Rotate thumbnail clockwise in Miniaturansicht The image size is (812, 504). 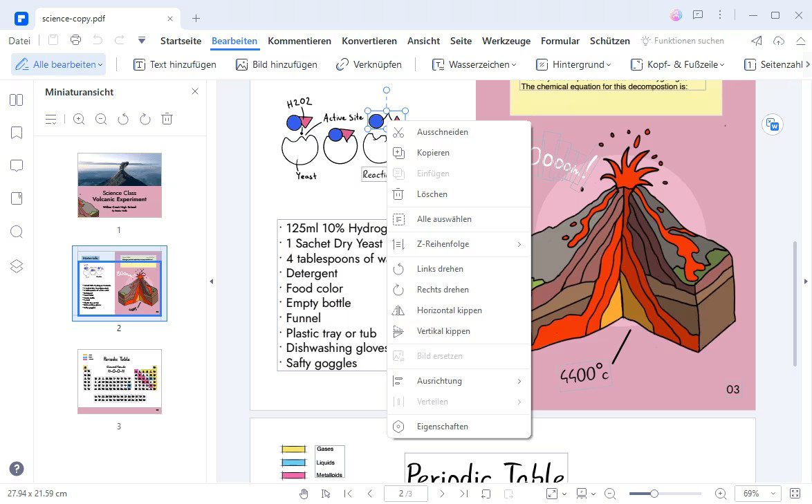[x=145, y=119]
